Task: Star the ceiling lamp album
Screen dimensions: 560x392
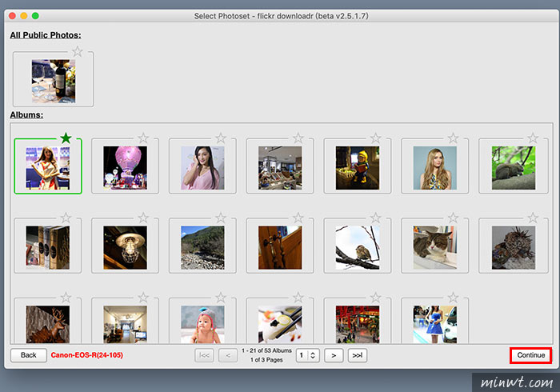Action: 143,218
